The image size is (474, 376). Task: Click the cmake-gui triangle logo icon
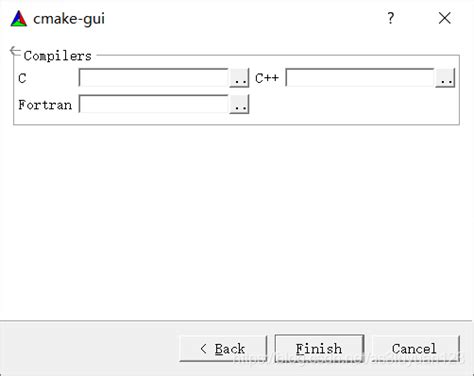pyautogui.click(x=19, y=18)
